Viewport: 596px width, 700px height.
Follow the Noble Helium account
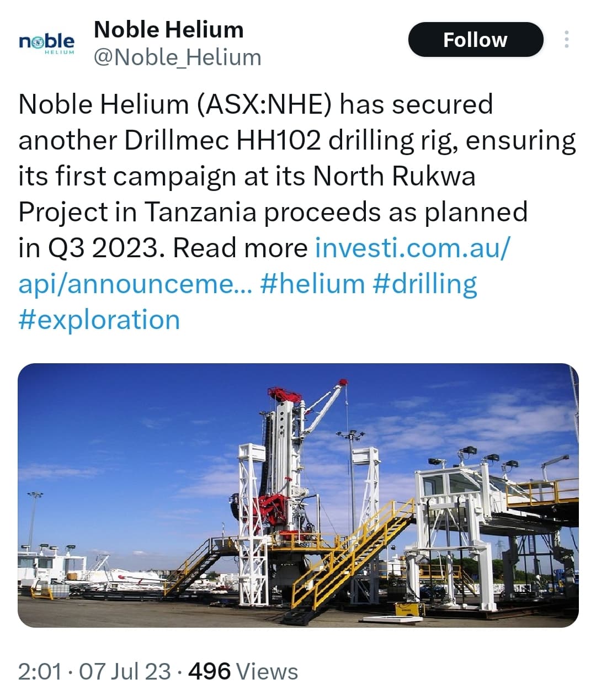point(476,40)
